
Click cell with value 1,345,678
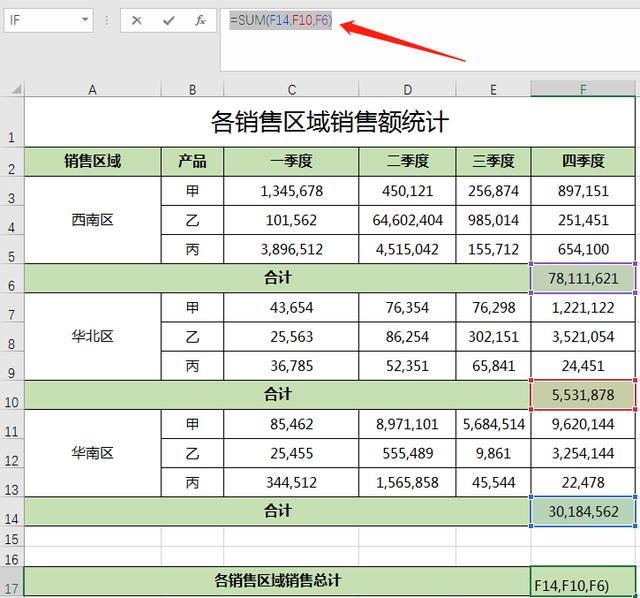(x=291, y=191)
